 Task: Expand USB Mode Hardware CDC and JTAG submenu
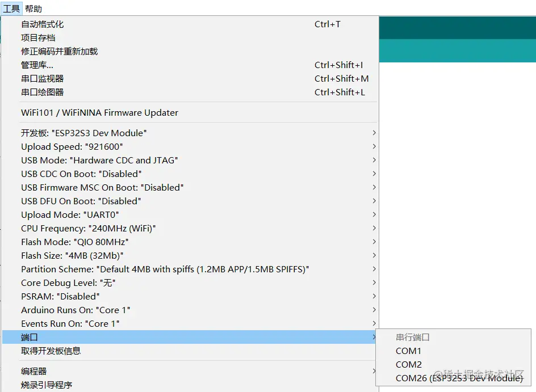click(x=190, y=160)
